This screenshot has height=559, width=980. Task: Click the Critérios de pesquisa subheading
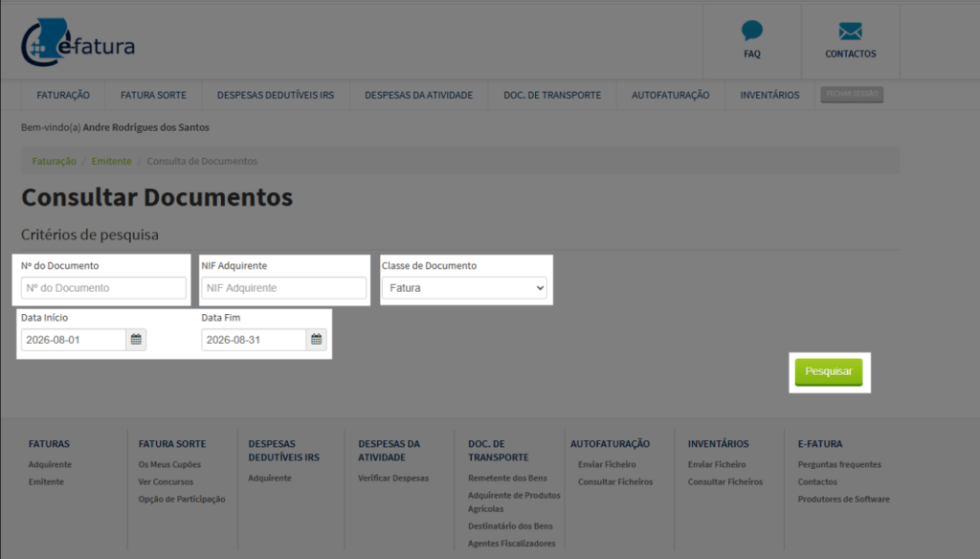[x=90, y=235]
